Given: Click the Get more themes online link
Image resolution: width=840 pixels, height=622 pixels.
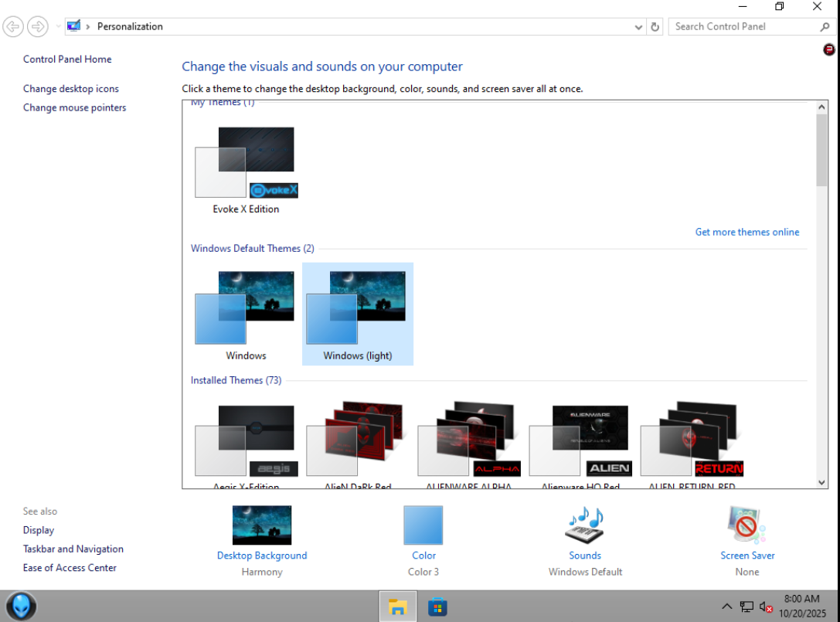Looking at the screenshot, I should (x=746, y=232).
